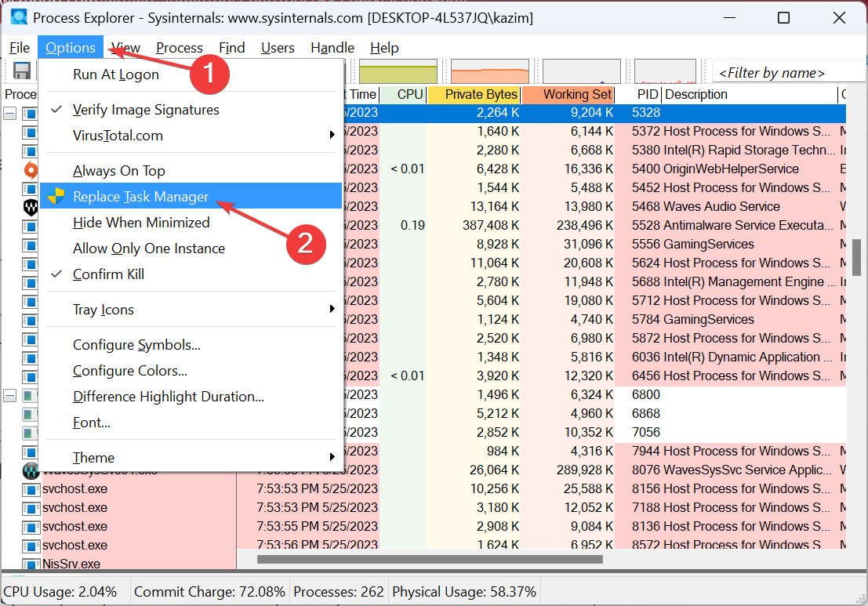Open Difference Highlight Duration setting
Image resolution: width=868 pixels, height=606 pixels.
[x=191, y=397]
